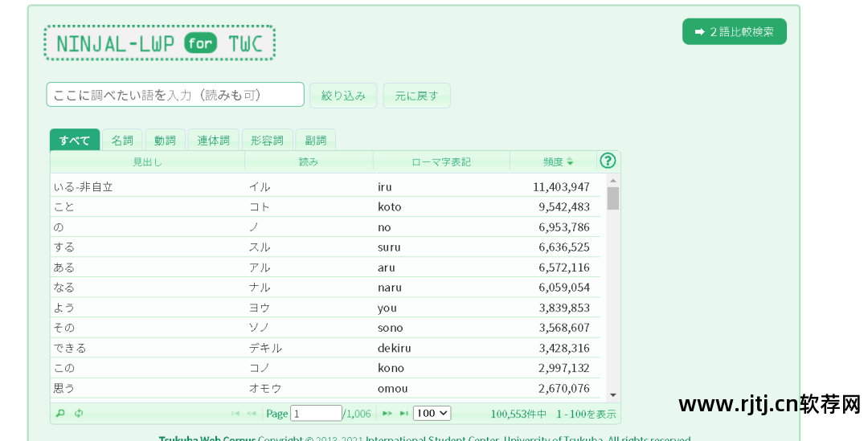Click the refresh icon in table footer
Viewport: 868px width, 441px height.
tap(79, 414)
